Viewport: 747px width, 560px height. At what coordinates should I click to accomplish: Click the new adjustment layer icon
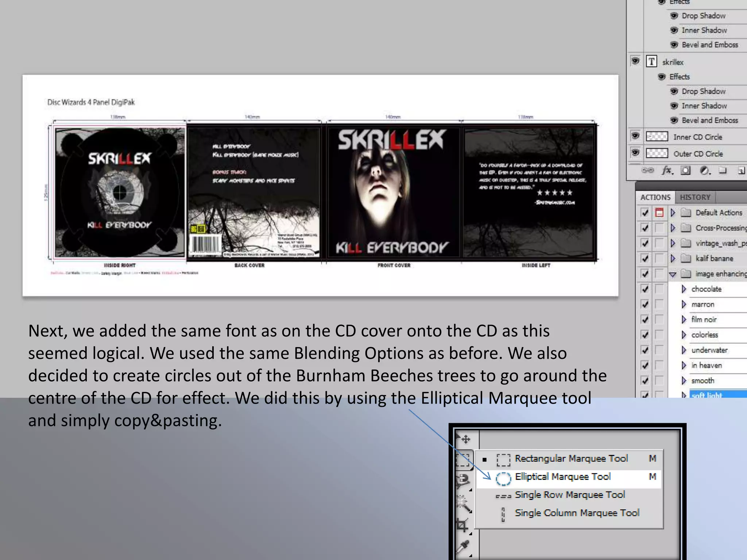point(705,171)
